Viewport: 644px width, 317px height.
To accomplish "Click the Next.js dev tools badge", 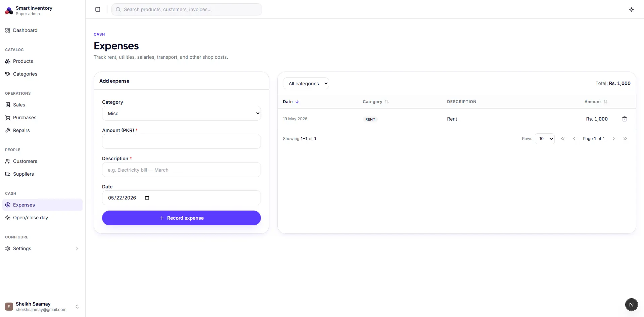I will coord(631,305).
